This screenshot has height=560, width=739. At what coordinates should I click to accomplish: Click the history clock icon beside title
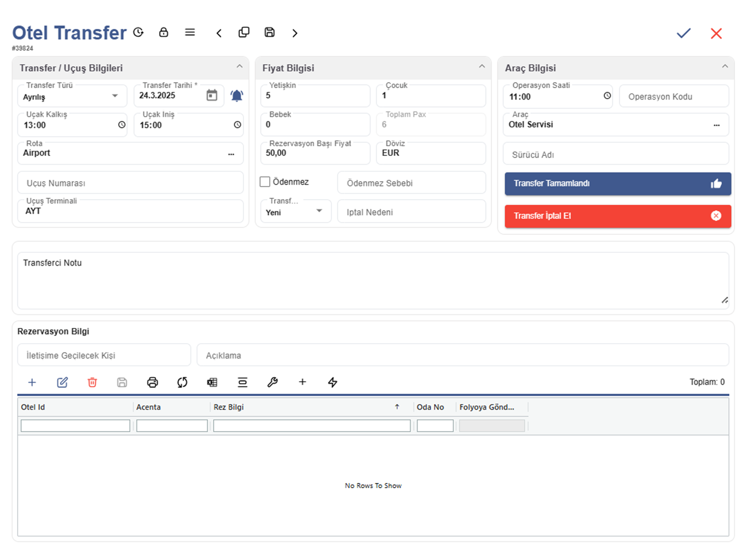(x=139, y=32)
